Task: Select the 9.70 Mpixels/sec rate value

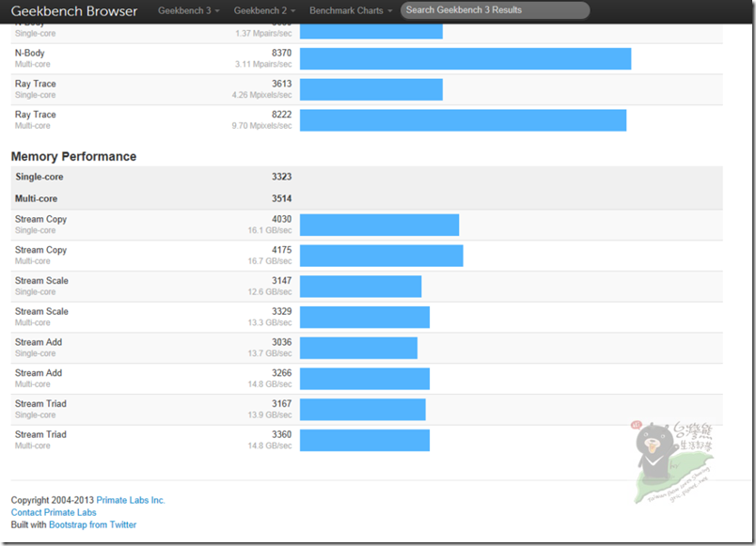Action: 261,126
